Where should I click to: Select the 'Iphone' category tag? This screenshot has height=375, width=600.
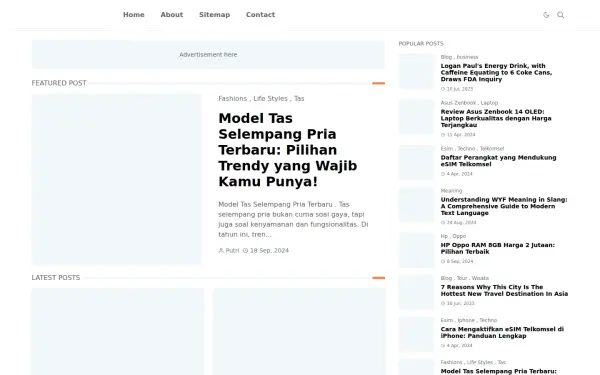tap(466, 320)
